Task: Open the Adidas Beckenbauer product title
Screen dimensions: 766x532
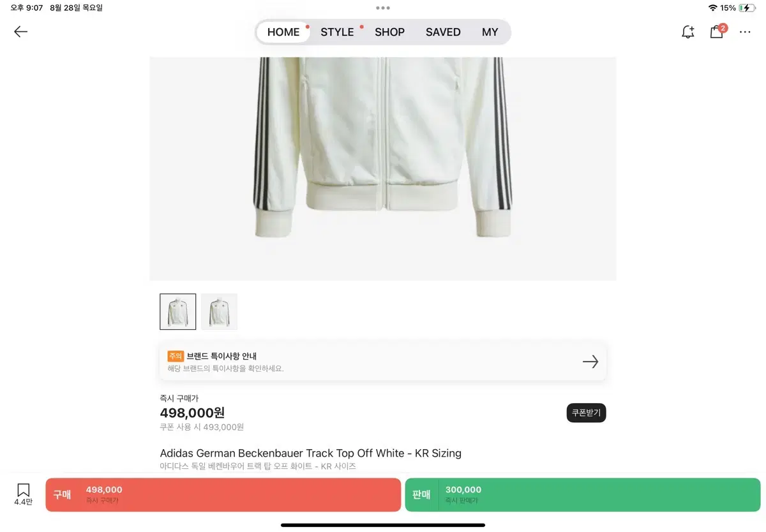Action: [310, 453]
